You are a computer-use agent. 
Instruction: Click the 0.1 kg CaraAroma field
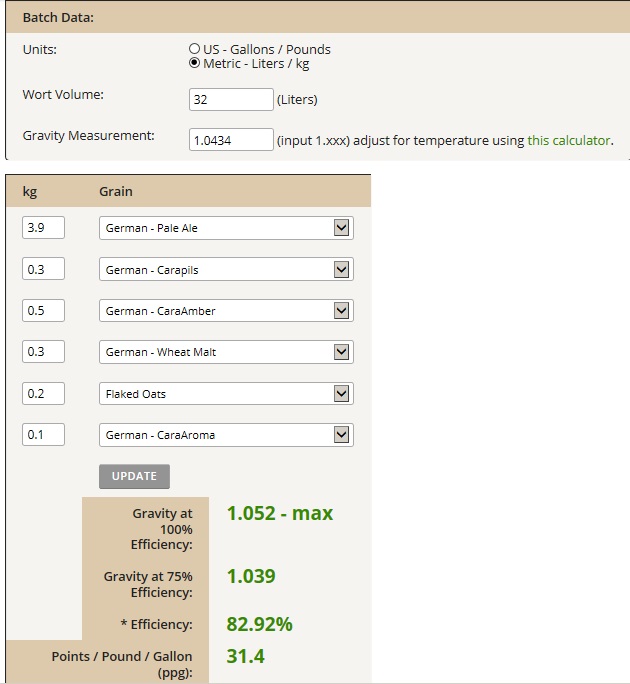coord(43,435)
